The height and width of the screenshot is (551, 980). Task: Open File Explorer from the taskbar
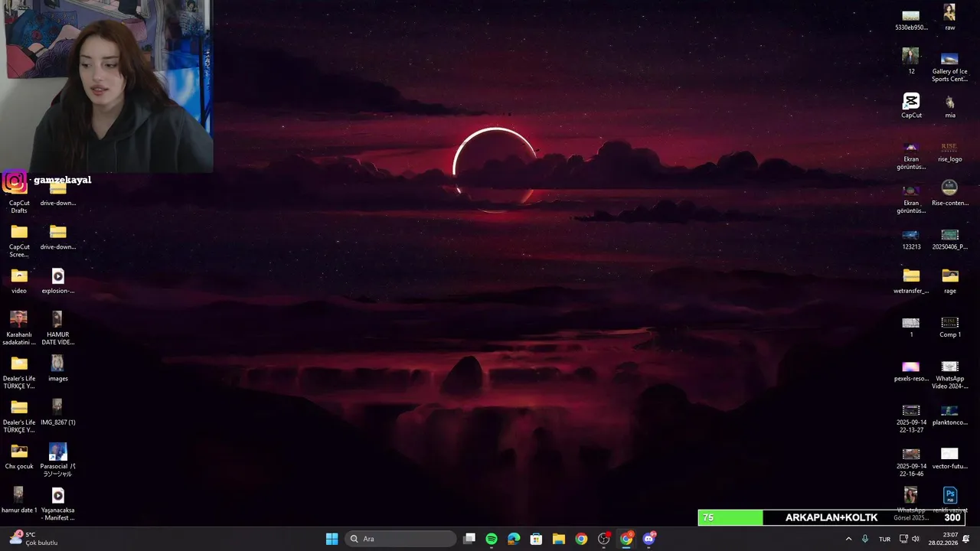pyautogui.click(x=559, y=539)
